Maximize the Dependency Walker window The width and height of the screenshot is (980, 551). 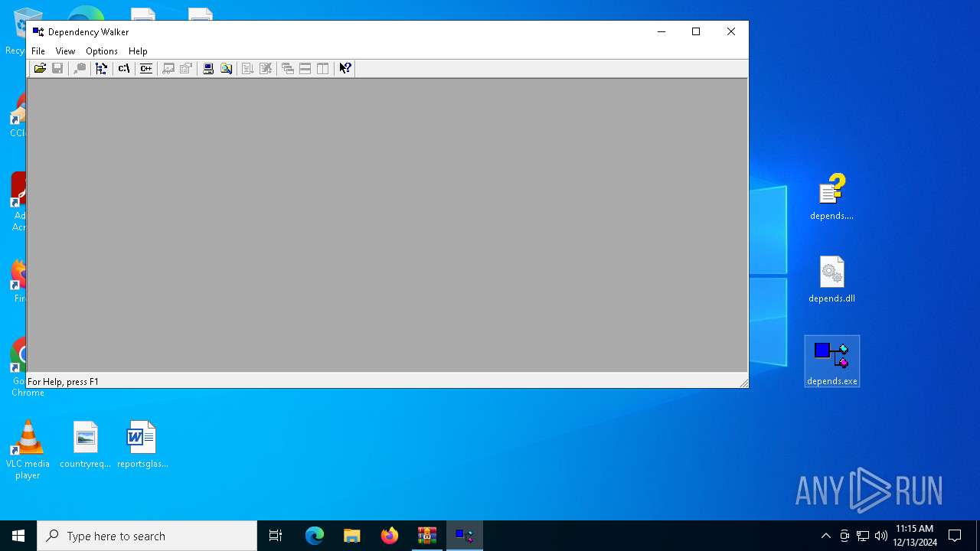coord(696,32)
